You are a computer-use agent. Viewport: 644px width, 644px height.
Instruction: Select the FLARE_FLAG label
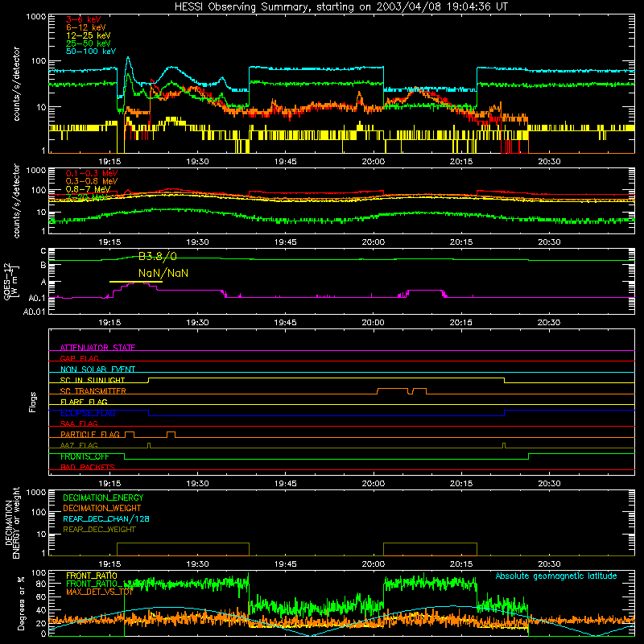84,402
